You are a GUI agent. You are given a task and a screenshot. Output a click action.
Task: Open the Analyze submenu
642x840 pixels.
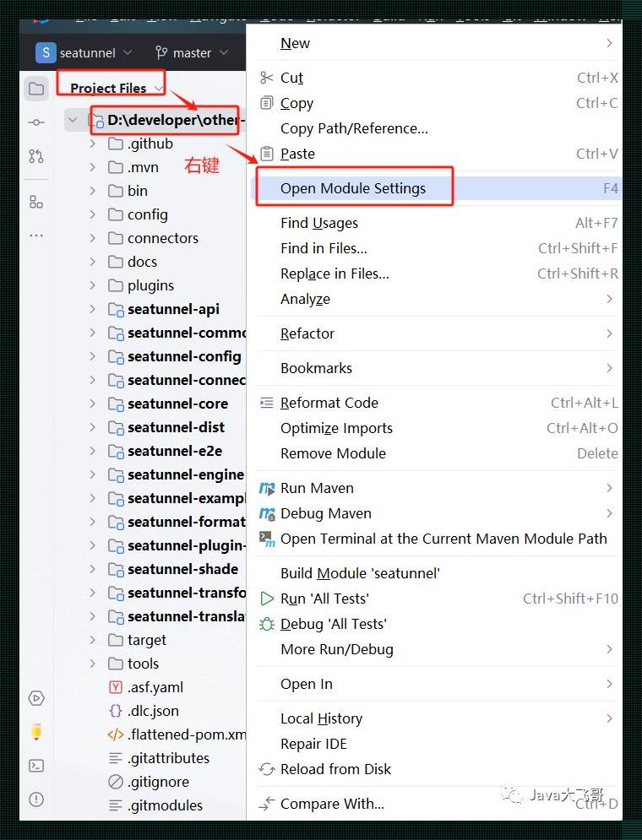pos(436,299)
